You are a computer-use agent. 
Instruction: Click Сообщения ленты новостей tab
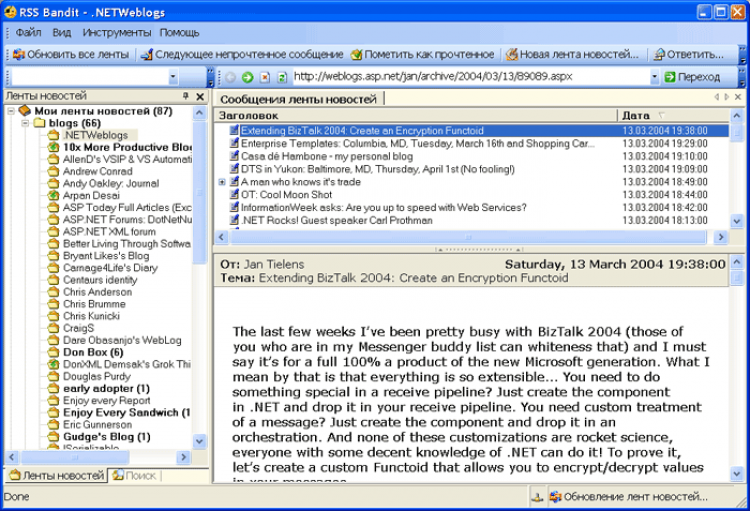(298, 100)
